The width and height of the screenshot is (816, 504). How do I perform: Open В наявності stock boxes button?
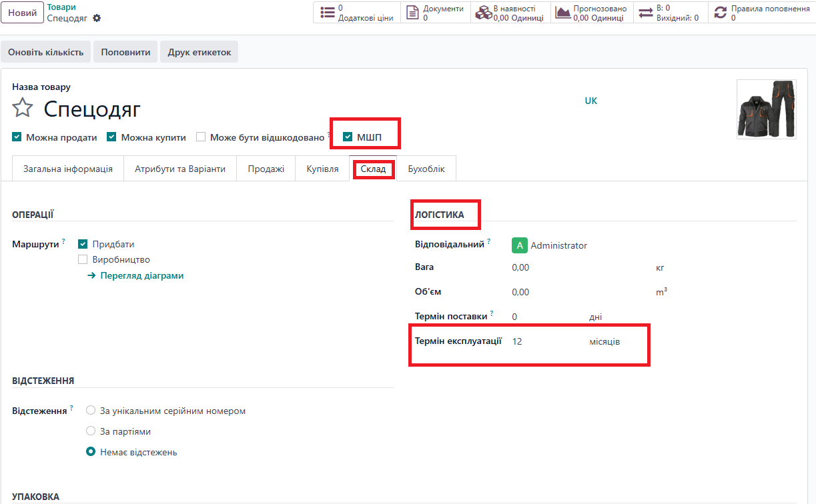(x=482, y=13)
